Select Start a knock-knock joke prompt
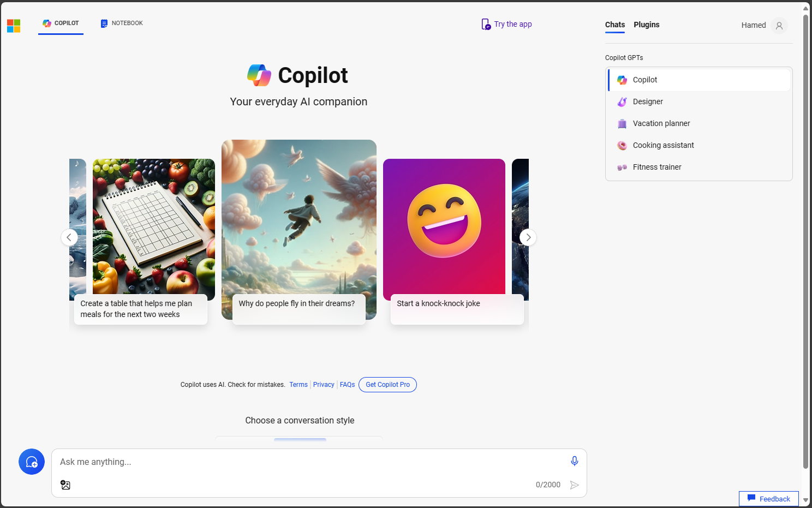The width and height of the screenshot is (812, 508). coord(457,309)
